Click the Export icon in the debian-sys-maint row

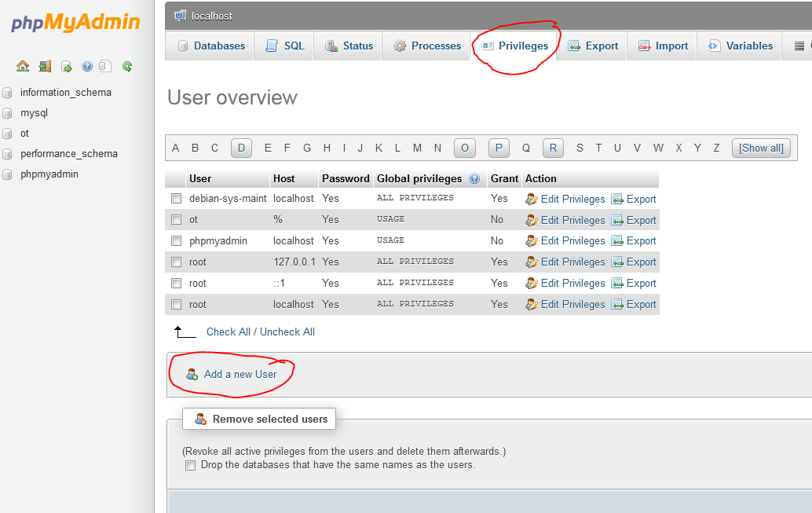click(x=616, y=199)
